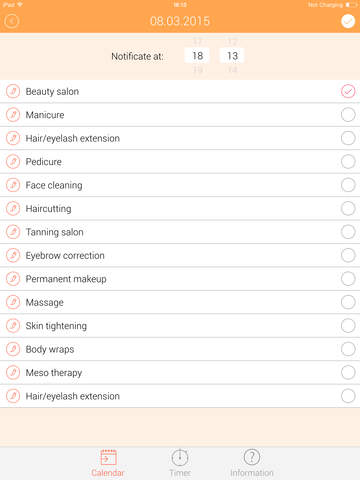Open the Timer tab
This screenshot has height=480, width=360.
click(180, 463)
